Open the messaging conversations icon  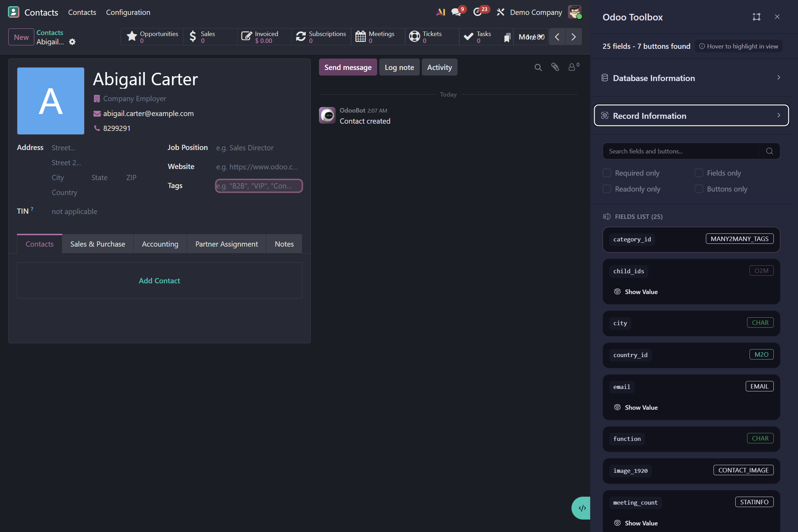[455, 11]
